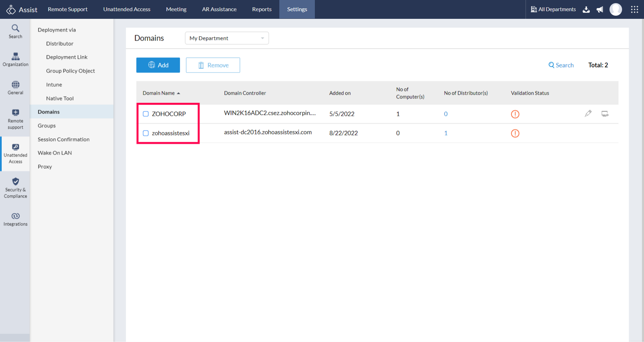Open the Integrations section
644x342 pixels.
click(15, 219)
